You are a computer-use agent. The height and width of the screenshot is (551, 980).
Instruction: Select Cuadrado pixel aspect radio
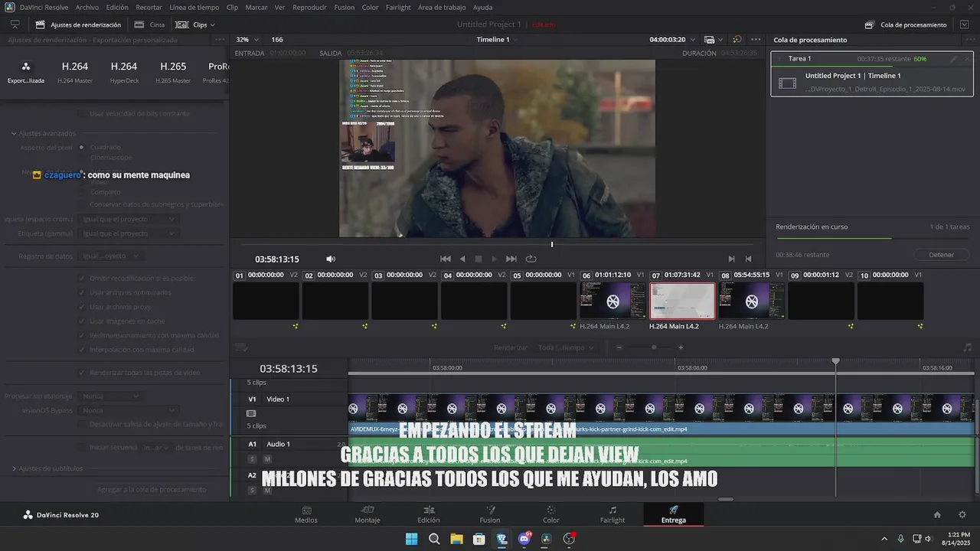tap(82, 147)
